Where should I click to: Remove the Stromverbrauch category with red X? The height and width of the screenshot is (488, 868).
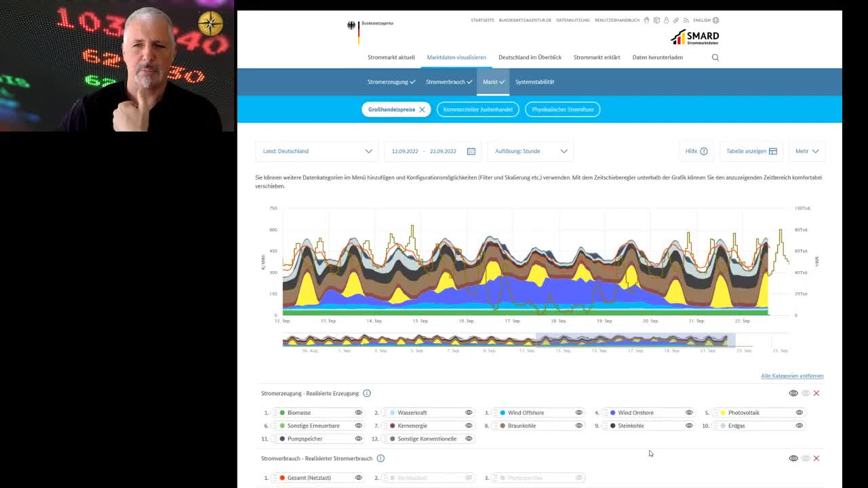(x=816, y=458)
